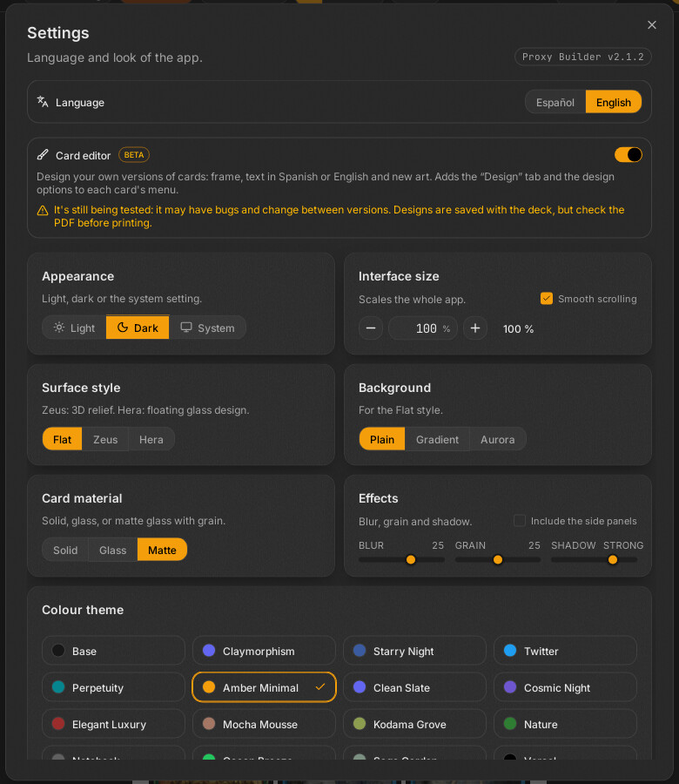Image resolution: width=679 pixels, height=784 pixels.
Task: Click the interface size percent input
Action: 423,328
